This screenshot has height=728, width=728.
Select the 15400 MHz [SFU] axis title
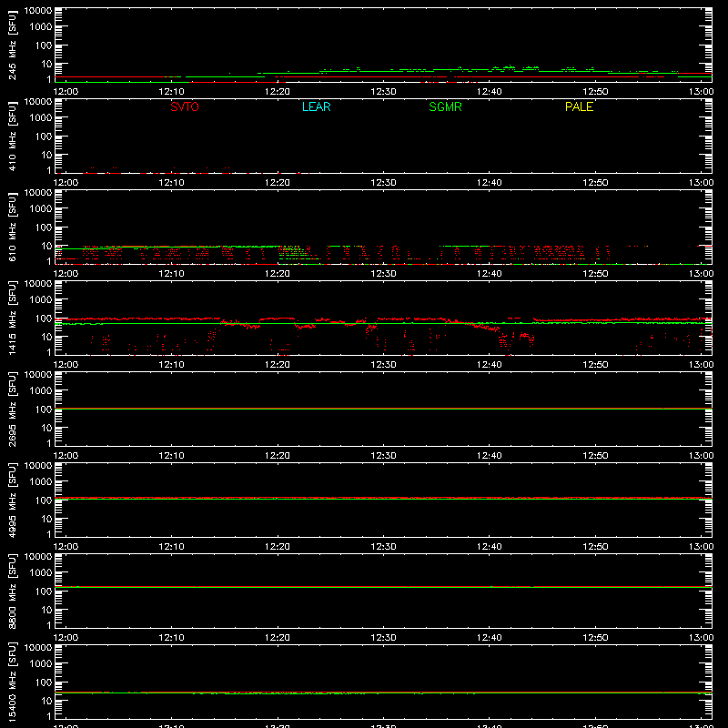[12, 682]
